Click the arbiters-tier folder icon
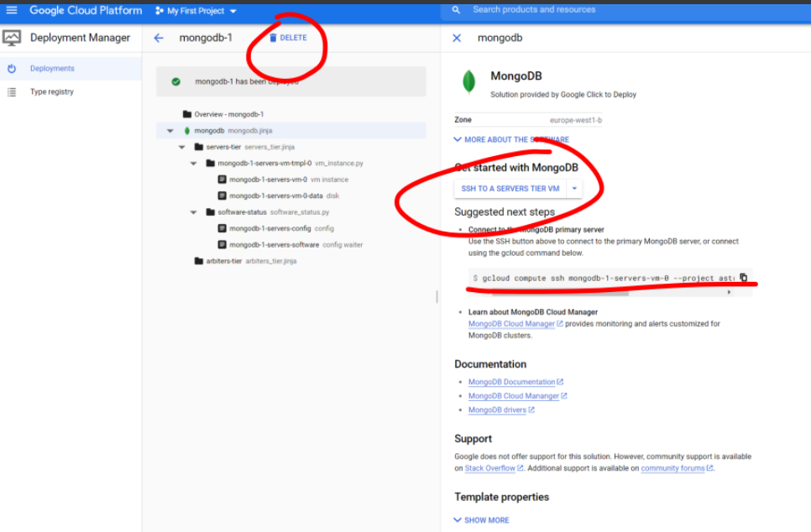The width and height of the screenshot is (811, 532). tap(199, 261)
